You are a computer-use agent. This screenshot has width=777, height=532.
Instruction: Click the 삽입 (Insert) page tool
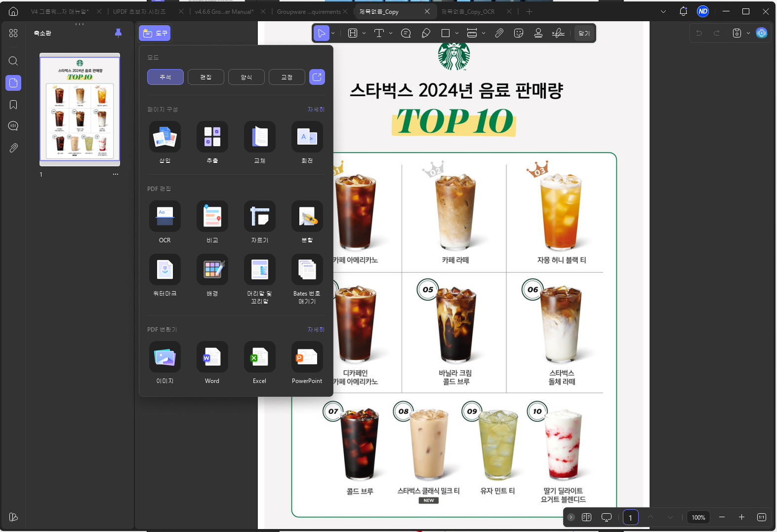click(165, 142)
